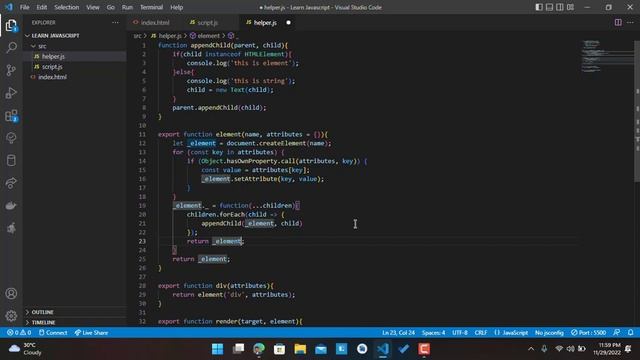Open the Terminal menu
Viewport: 640px width, 360px height.
(x=151, y=7)
